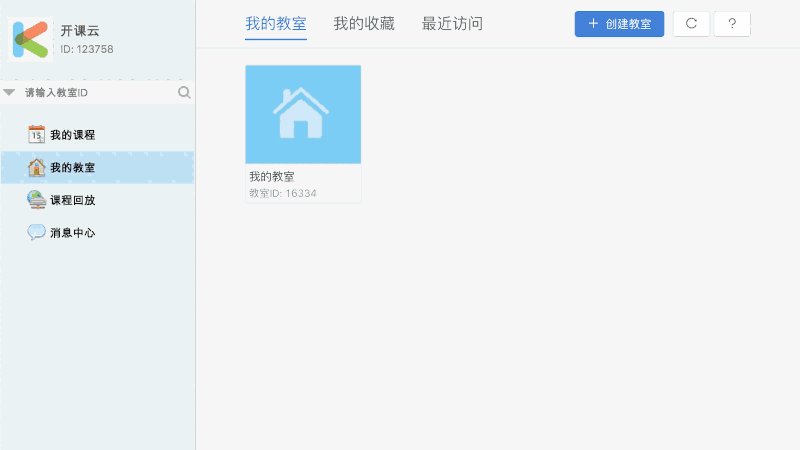
Task: Open help with the question mark button
Action: (x=732, y=24)
